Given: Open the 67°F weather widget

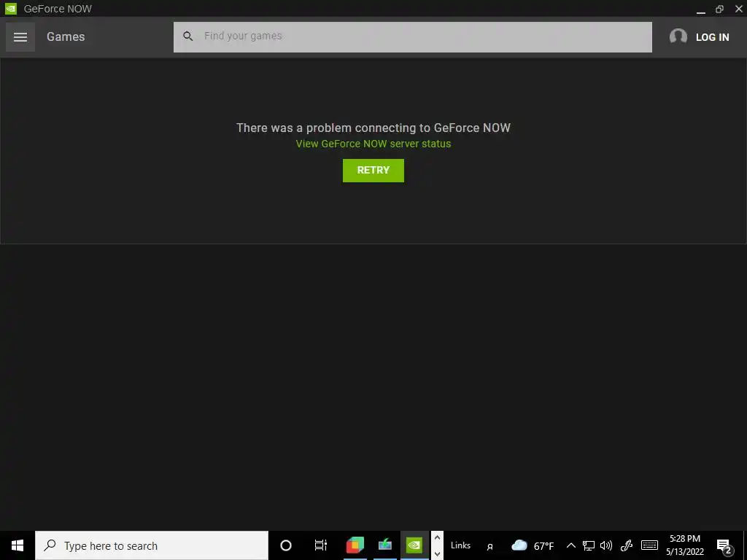Looking at the screenshot, I should click(532, 545).
